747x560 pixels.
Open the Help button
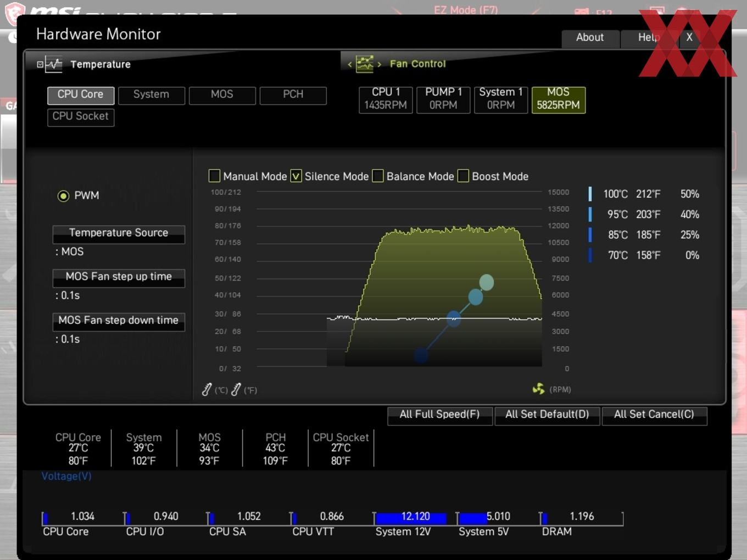(649, 38)
